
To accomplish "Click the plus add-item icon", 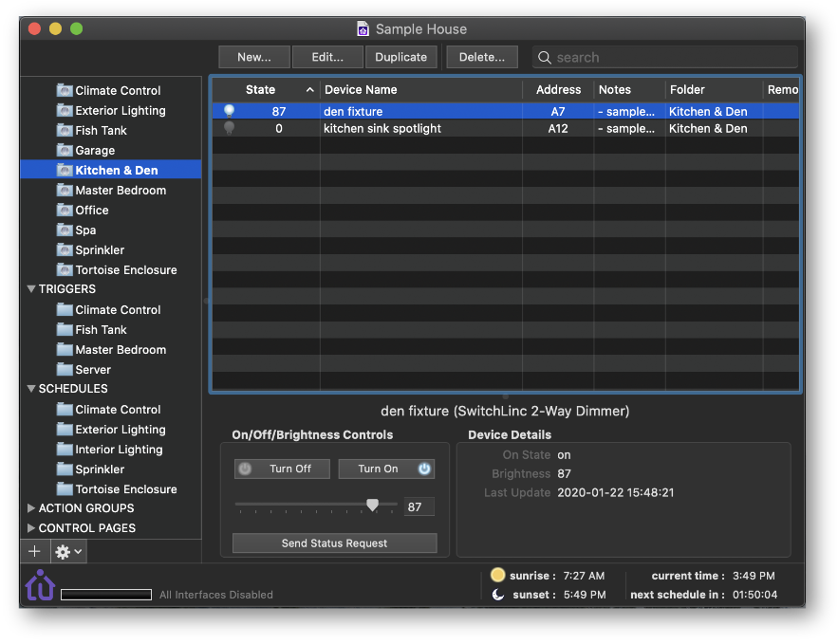I will pos(35,551).
